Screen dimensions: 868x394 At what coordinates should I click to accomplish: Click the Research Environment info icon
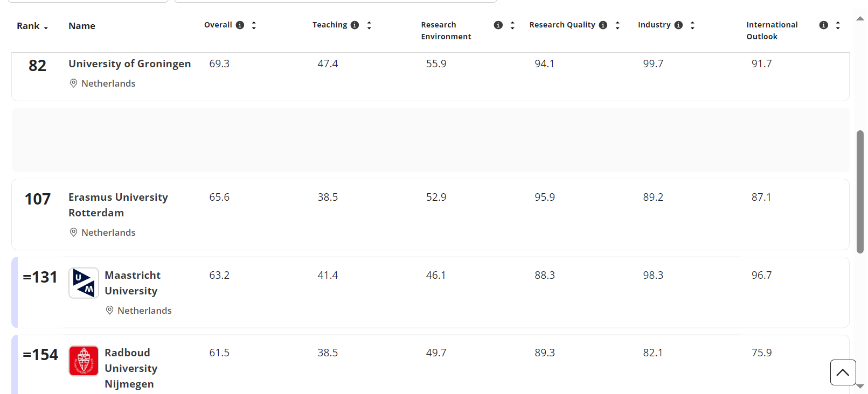pos(498,25)
